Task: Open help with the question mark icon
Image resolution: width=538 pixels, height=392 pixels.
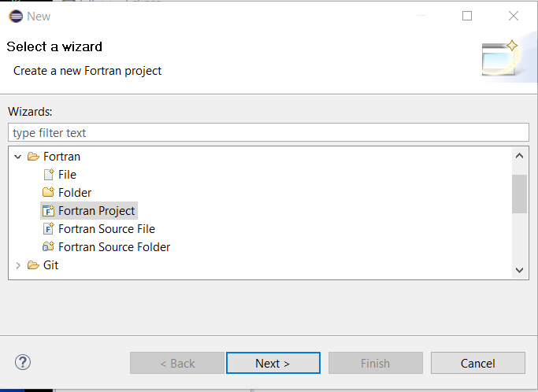Action: (x=23, y=362)
